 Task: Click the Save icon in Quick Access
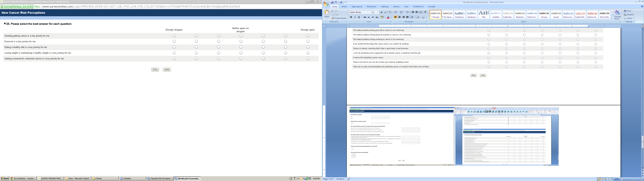[332, 2]
